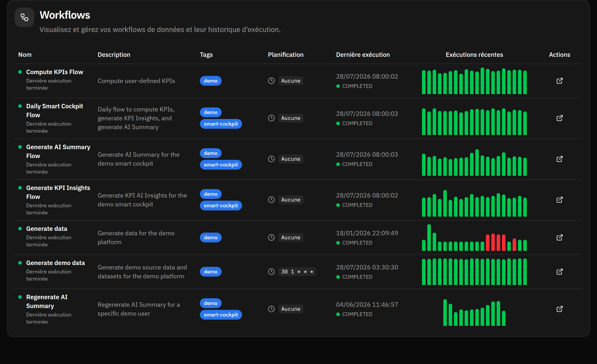Click the 30 1 * * * schedule badge
Image resolution: width=597 pixels, height=364 pixels.
click(297, 271)
